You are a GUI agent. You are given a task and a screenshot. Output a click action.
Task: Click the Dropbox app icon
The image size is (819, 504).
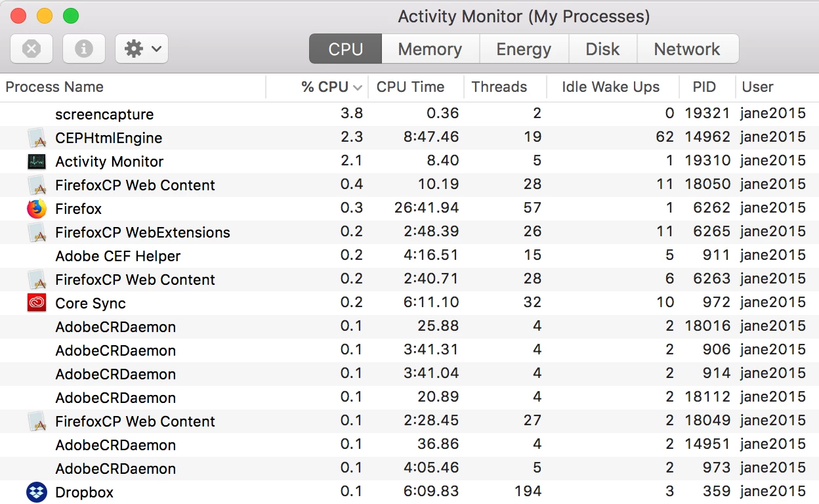coord(37,492)
